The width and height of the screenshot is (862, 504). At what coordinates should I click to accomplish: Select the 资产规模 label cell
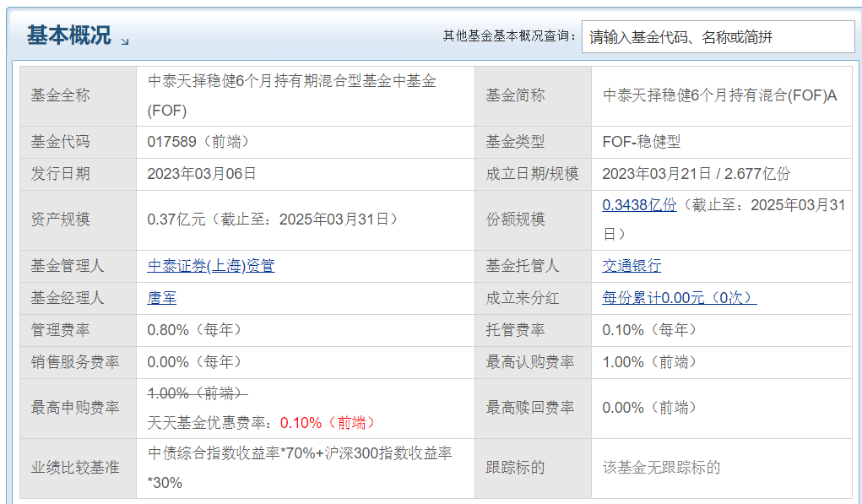[78, 219]
